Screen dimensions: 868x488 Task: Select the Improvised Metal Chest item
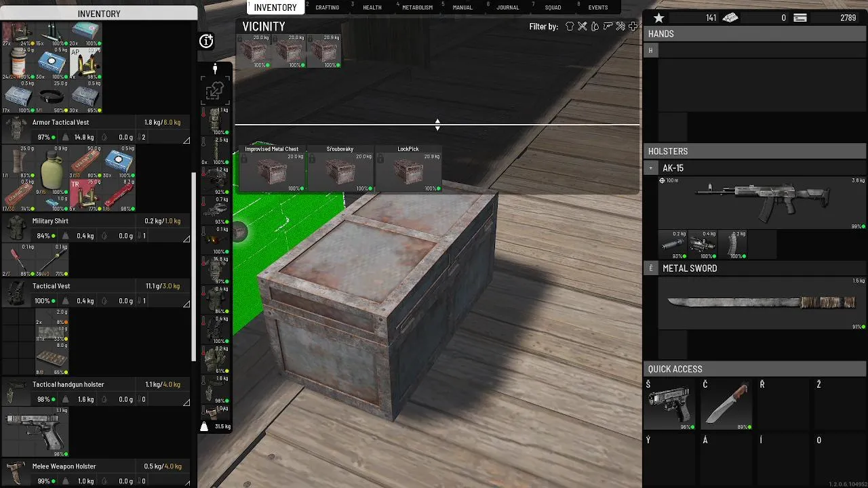272,169
